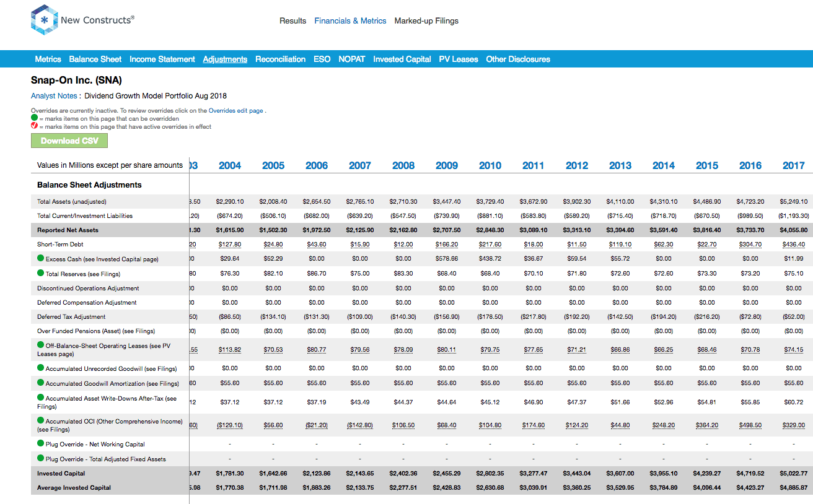Click Accumulated OCI value $329.00 for 2017
The image size is (813, 504).
click(794, 425)
